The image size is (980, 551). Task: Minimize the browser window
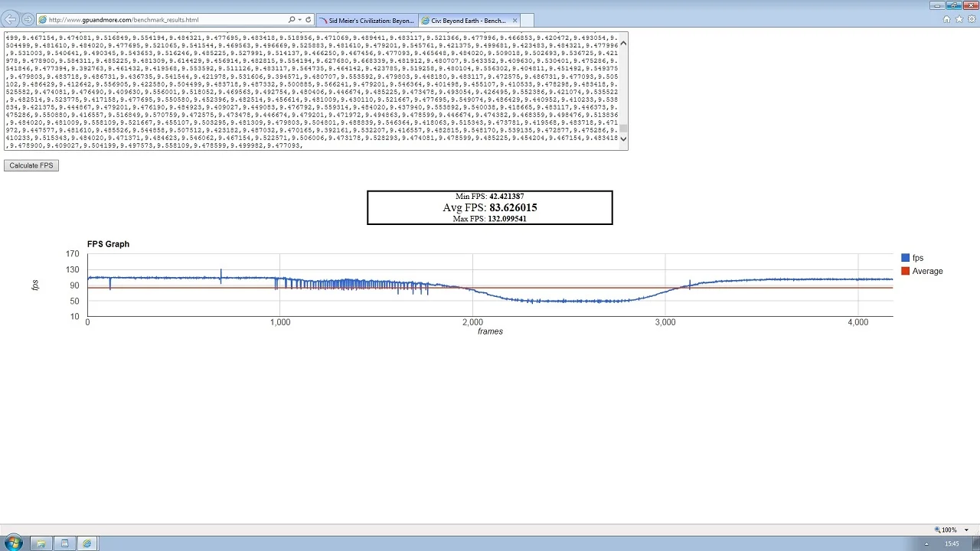click(x=938, y=5)
